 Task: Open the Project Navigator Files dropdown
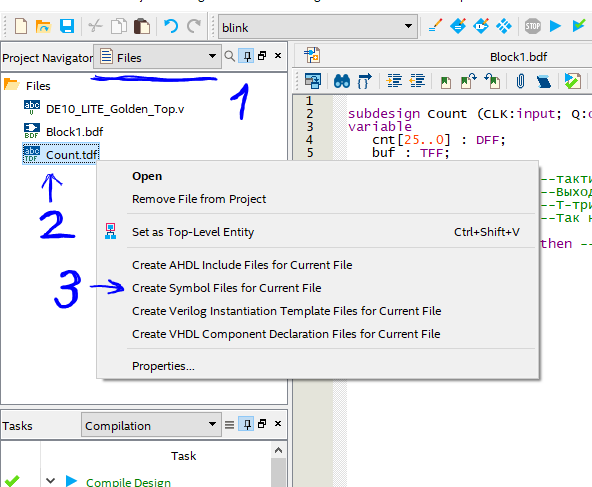click(157, 57)
